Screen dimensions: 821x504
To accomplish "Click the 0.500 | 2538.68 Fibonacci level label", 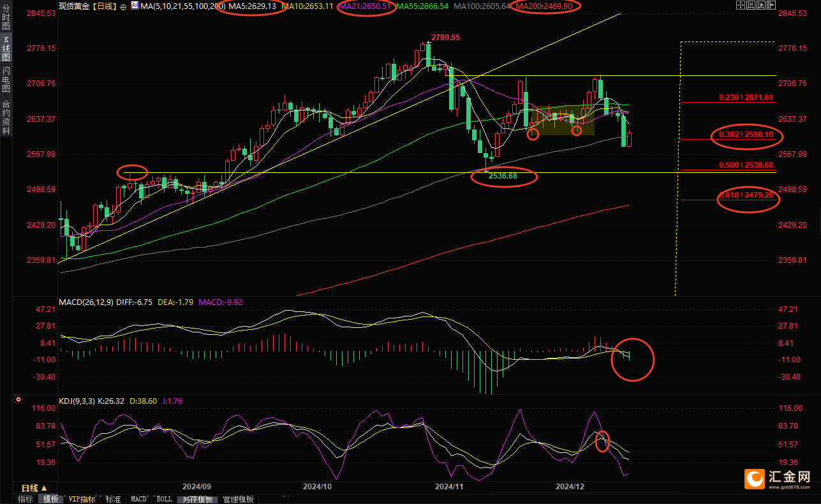I will 746,165.
